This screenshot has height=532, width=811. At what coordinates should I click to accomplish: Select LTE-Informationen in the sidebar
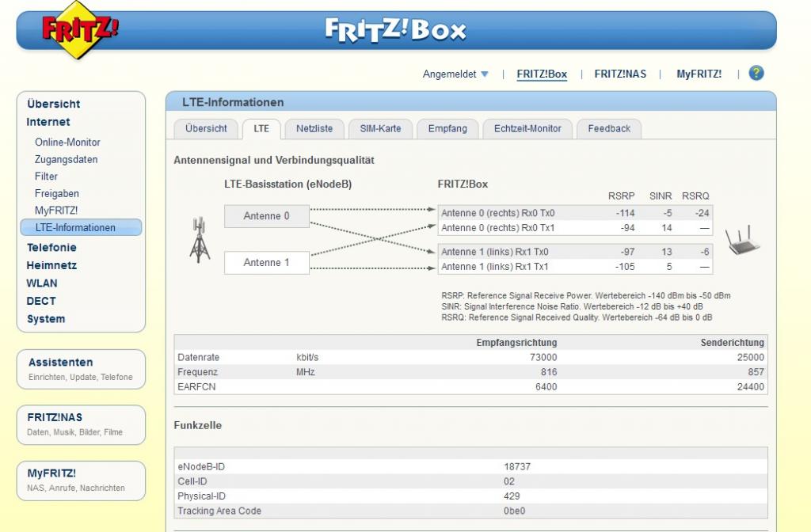coord(81,227)
